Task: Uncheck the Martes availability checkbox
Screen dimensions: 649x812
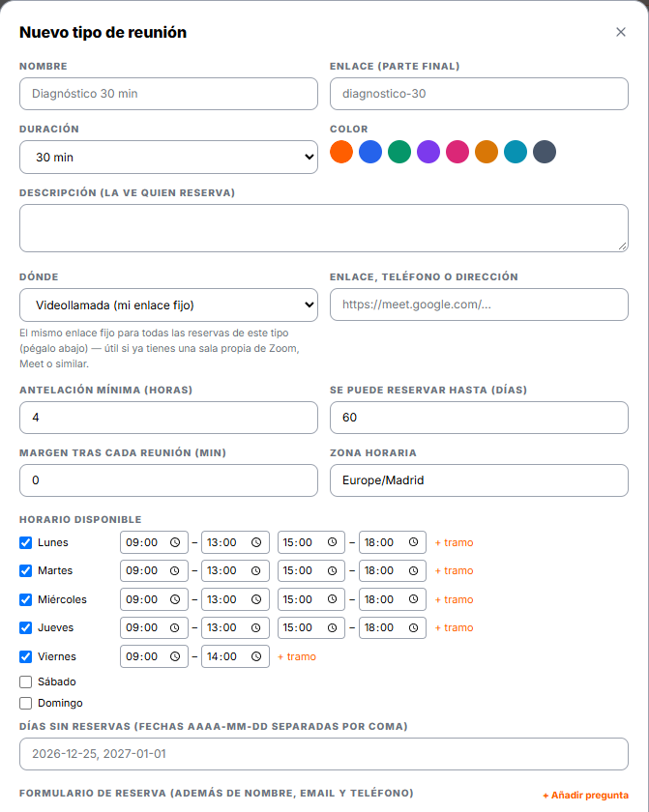Action: (x=25, y=570)
